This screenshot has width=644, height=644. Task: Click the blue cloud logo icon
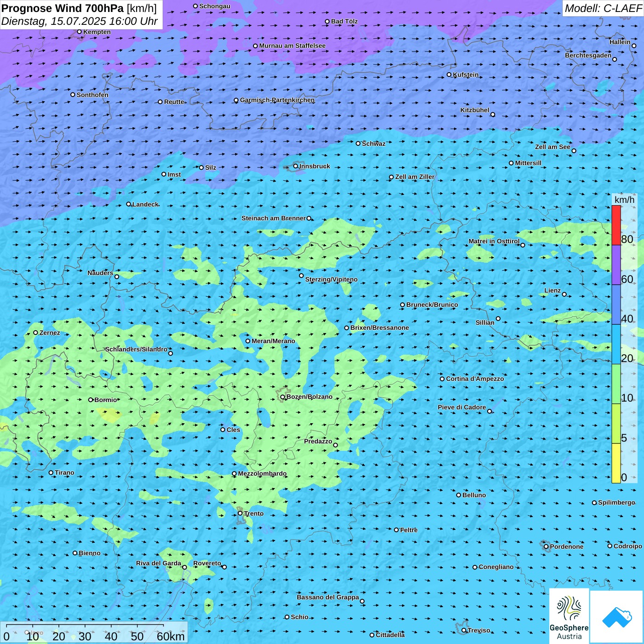point(617,617)
